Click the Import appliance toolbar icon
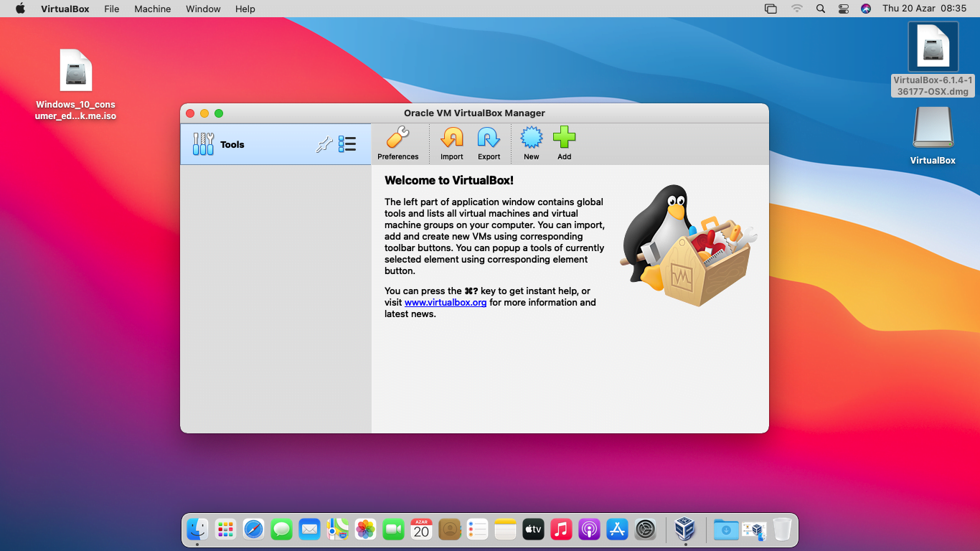980x551 pixels. click(x=452, y=143)
